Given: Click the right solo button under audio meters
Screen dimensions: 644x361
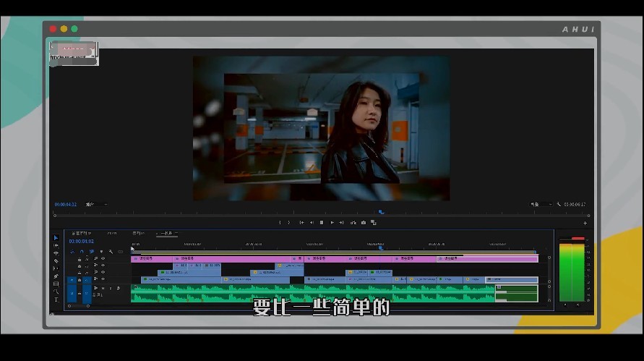Looking at the screenshot, I should (x=578, y=305).
